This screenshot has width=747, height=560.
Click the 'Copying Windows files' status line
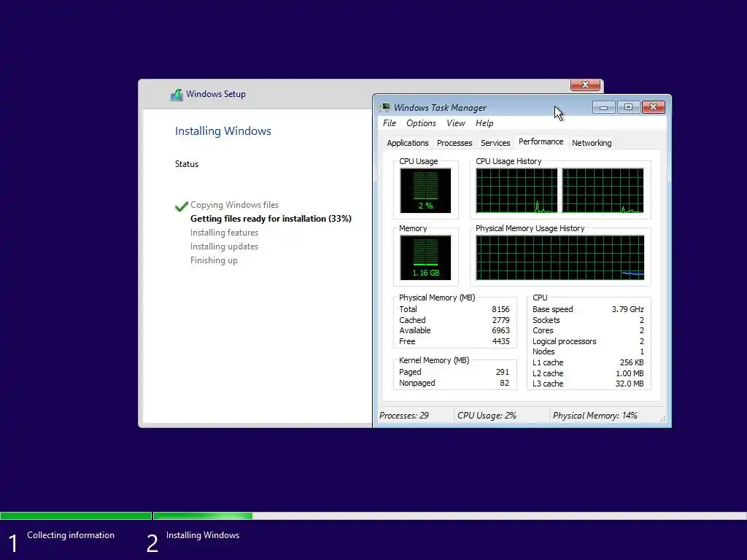(234, 205)
